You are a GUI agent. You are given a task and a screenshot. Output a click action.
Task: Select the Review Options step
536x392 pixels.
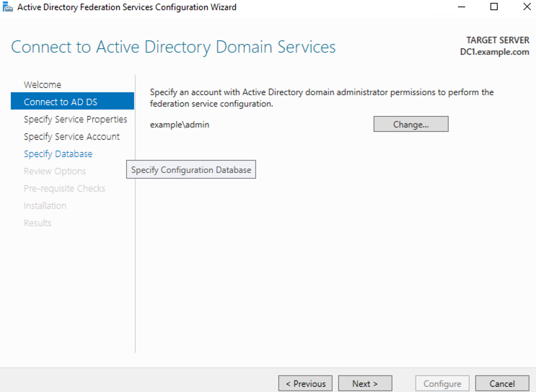pyautogui.click(x=55, y=171)
